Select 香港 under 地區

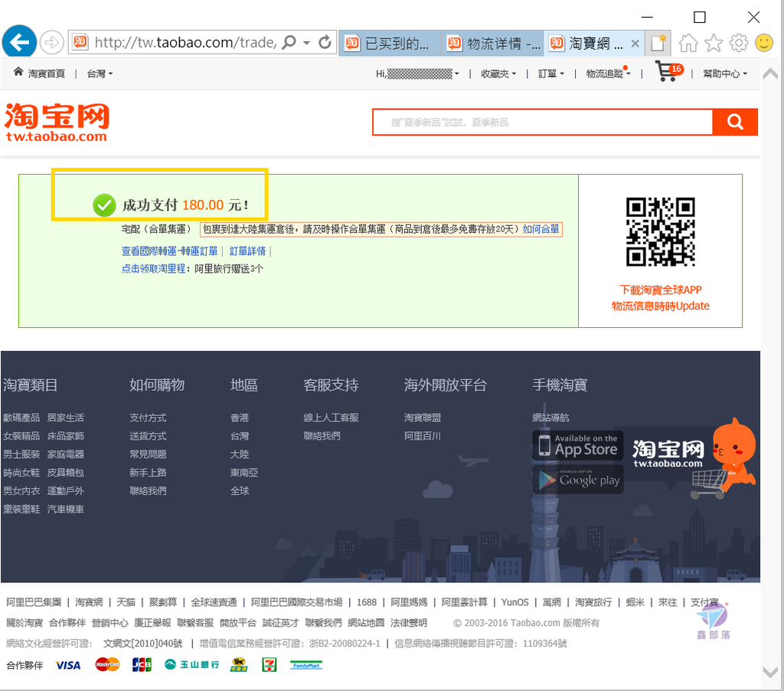(240, 418)
